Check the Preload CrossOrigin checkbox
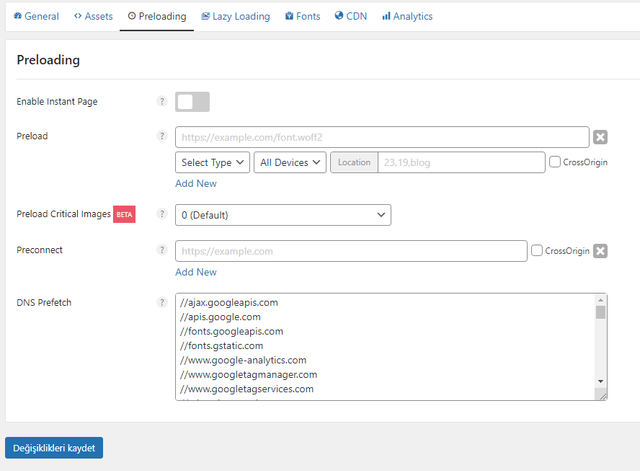Screen dimensions: 640x471 555,162
